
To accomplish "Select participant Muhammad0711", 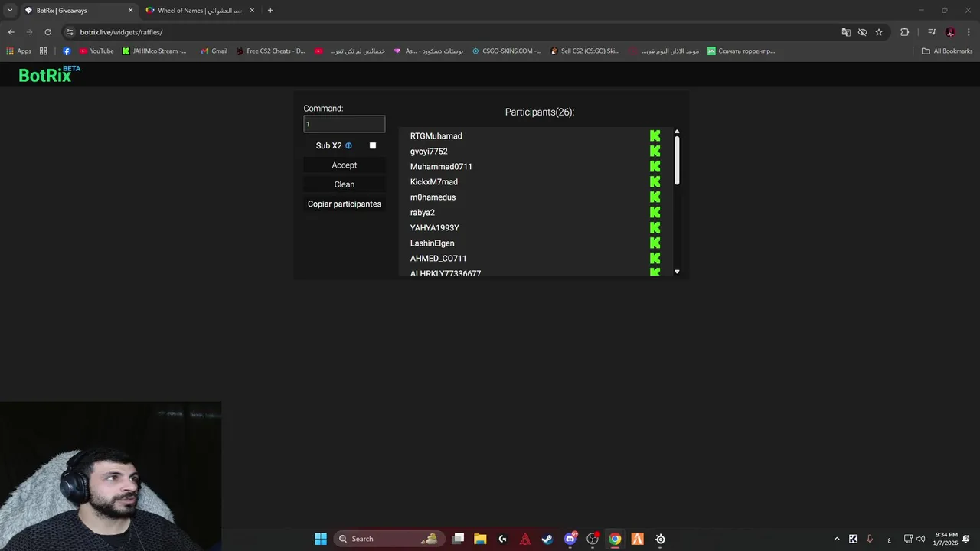I will coord(441,167).
